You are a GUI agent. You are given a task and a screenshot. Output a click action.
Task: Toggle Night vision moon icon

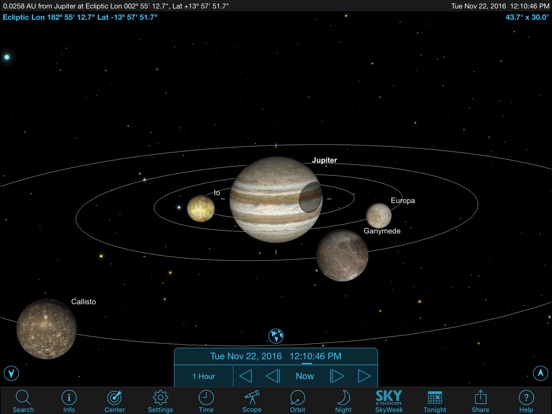coord(343,401)
